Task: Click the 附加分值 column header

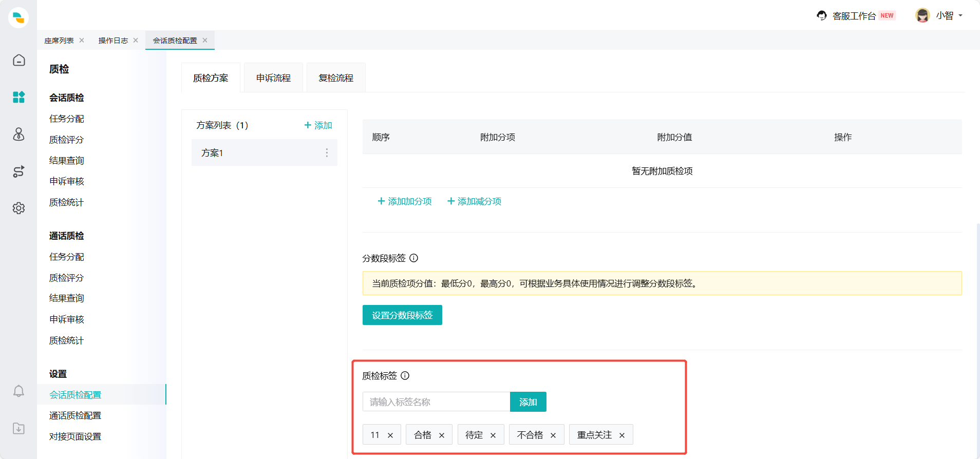Action: point(675,137)
